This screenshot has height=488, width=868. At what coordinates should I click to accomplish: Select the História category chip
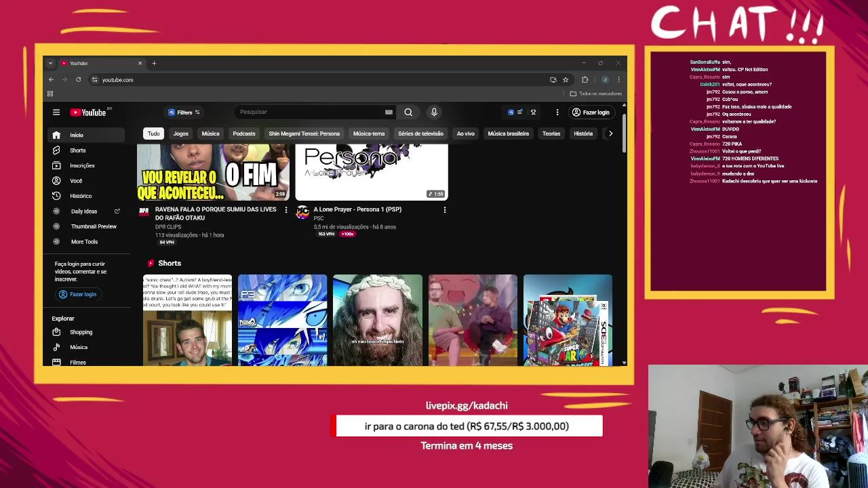(x=583, y=134)
